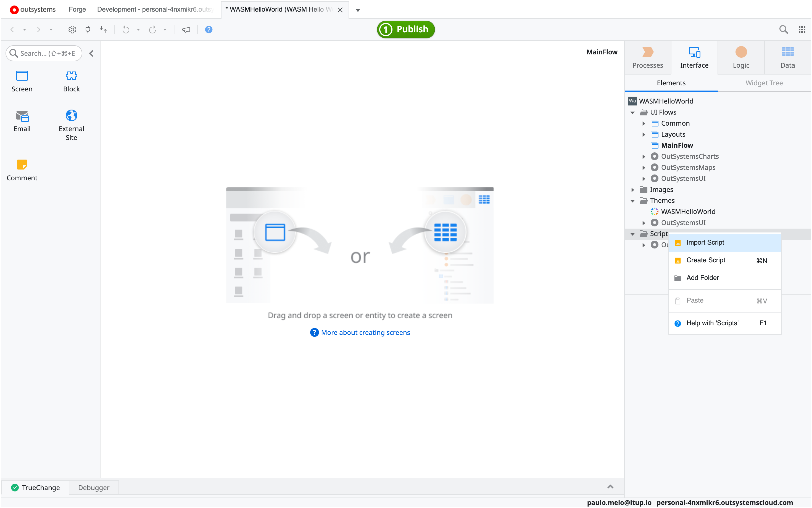Open the Debugger tab

[x=94, y=488]
